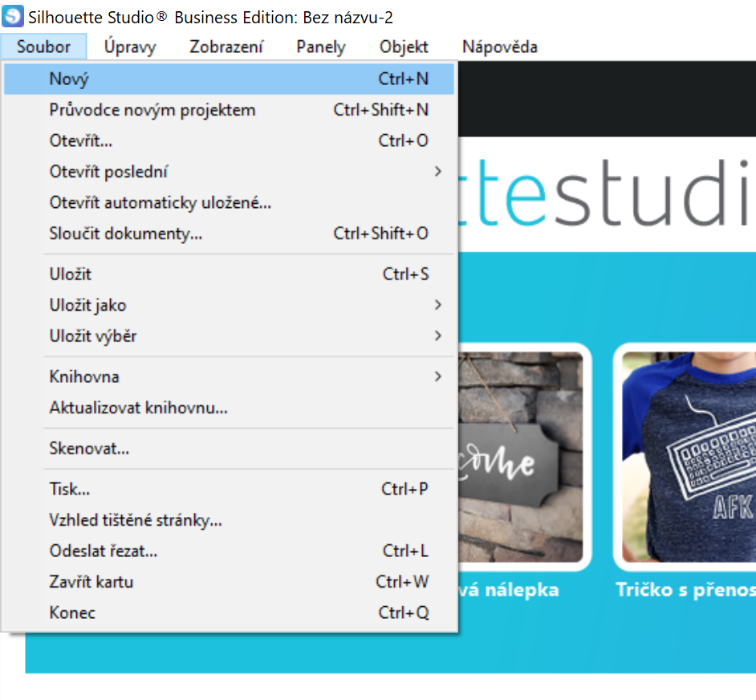Viewport: 756px width, 700px height.
Task: Click Sloučit dokumenty... menu entry
Action: coord(125,234)
